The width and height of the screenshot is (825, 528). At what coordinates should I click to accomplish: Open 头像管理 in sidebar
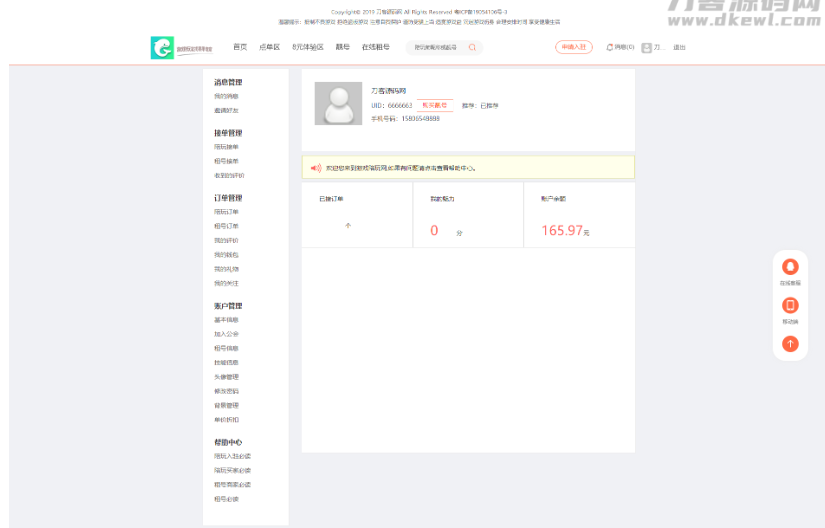226,377
